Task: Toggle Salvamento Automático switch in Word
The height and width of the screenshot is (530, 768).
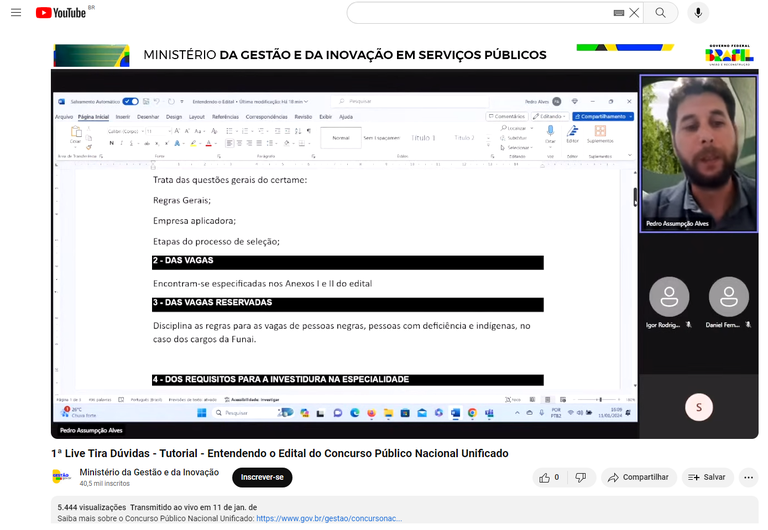Action: (x=130, y=101)
